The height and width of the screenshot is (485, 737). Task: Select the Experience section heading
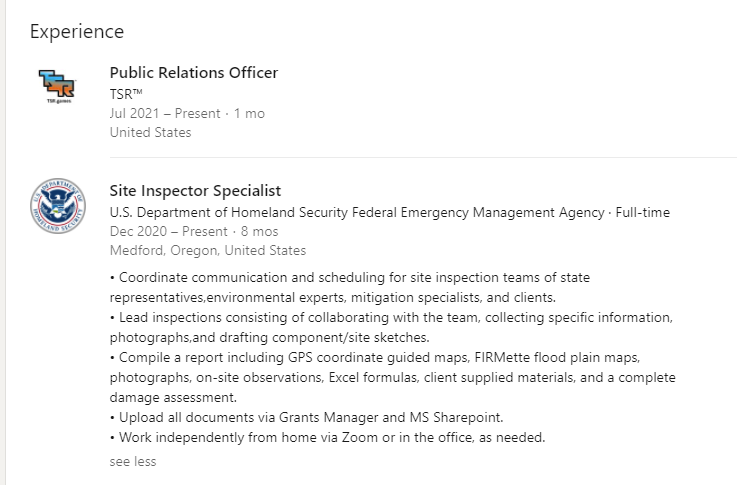77,32
